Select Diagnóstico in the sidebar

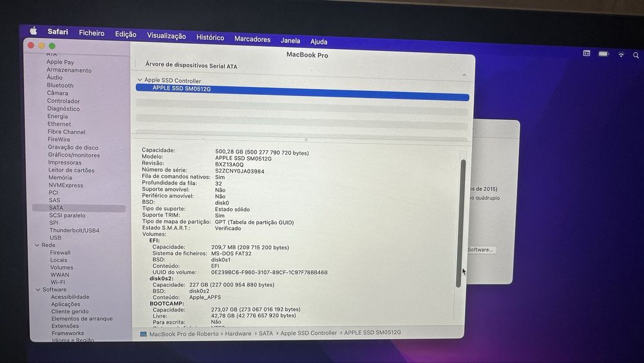(63, 108)
